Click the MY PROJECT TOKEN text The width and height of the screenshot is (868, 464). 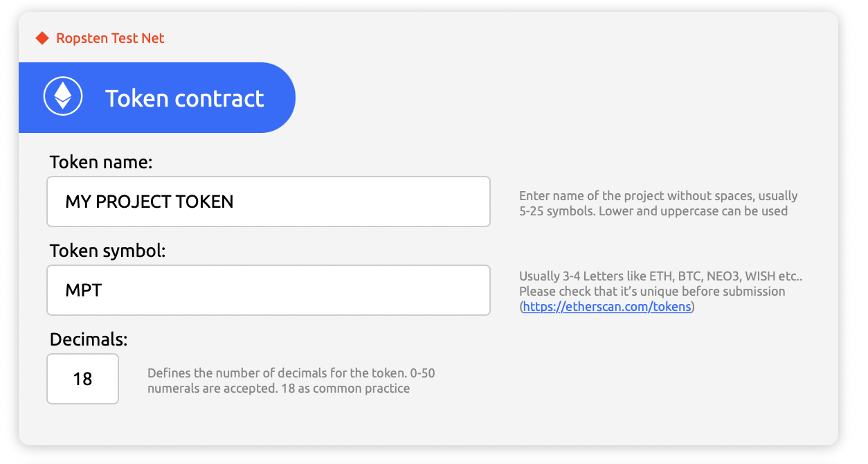coord(150,202)
